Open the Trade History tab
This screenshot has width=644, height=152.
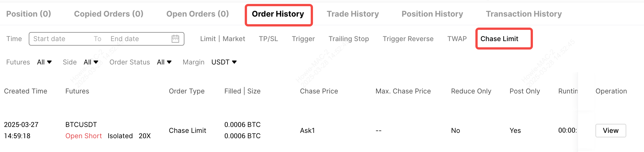[x=353, y=14]
